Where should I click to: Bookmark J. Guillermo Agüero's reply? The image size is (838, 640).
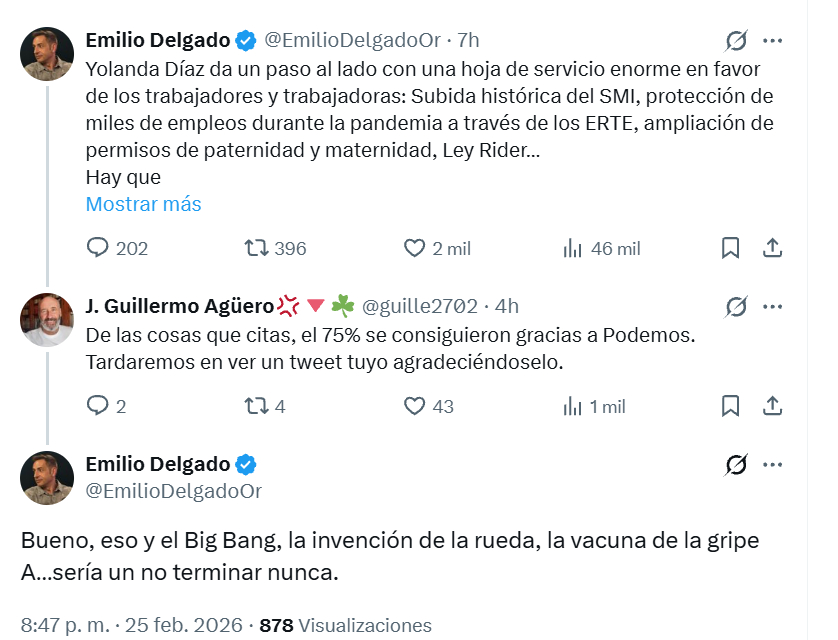tap(731, 406)
